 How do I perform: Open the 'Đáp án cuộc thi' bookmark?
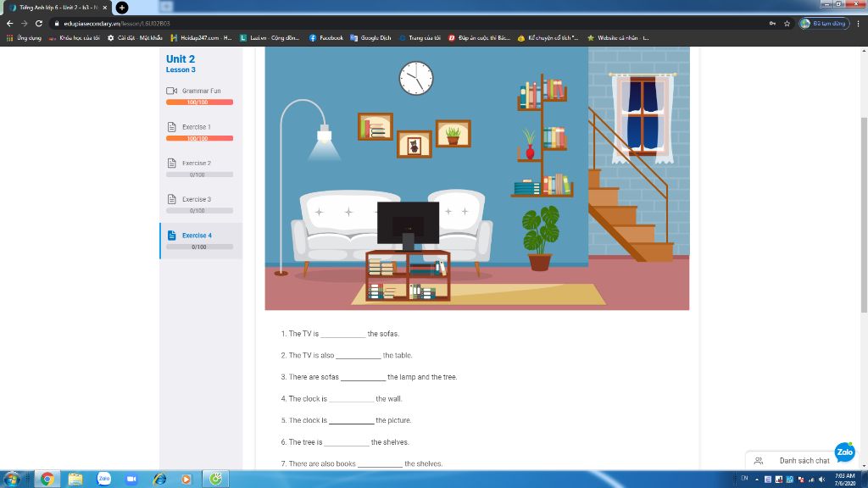click(479, 37)
